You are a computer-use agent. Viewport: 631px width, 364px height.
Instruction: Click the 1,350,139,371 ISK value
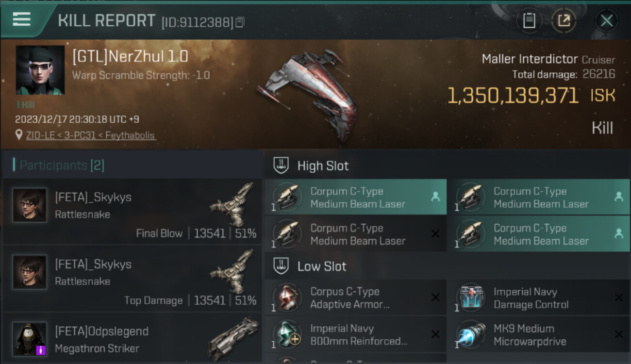click(x=531, y=96)
